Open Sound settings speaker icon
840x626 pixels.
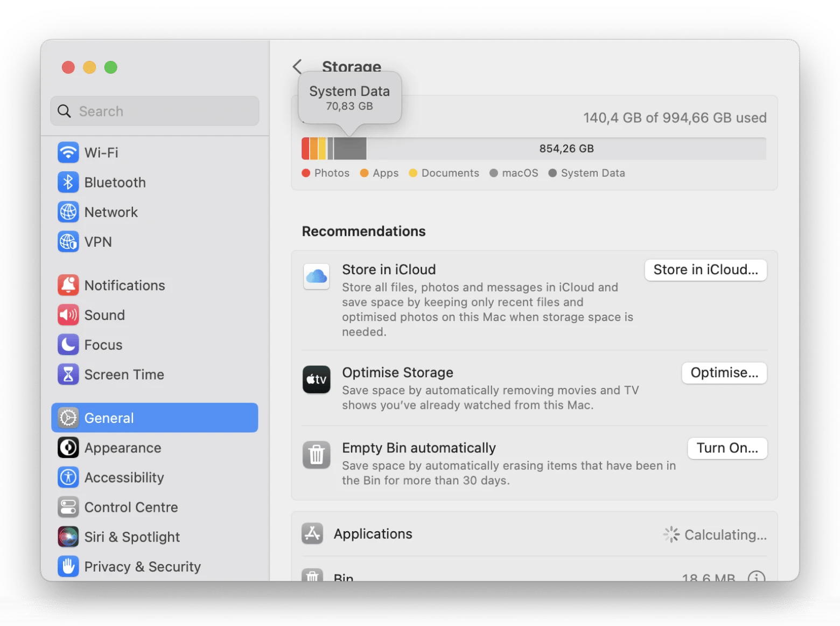pos(68,315)
